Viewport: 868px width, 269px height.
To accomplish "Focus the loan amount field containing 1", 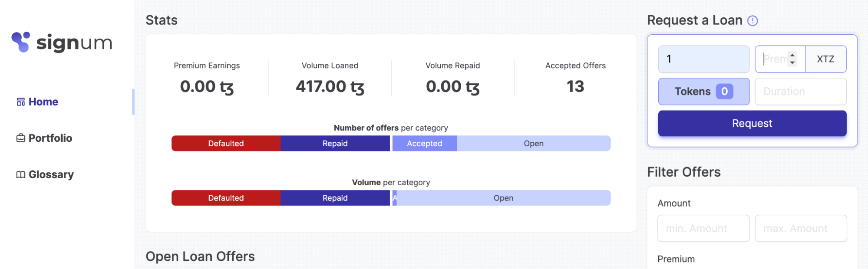I will coord(703,59).
